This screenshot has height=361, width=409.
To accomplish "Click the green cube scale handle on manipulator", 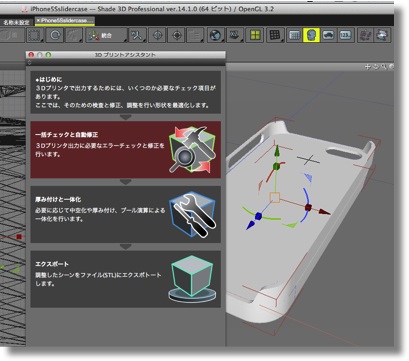I will 276,166.
